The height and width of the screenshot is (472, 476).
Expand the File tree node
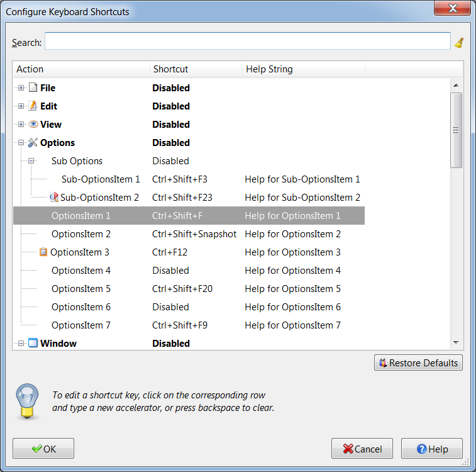[x=21, y=88]
